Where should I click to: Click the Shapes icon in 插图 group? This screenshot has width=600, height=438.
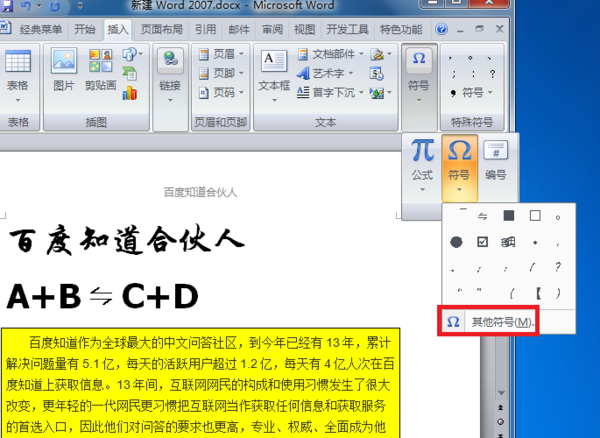(x=129, y=54)
